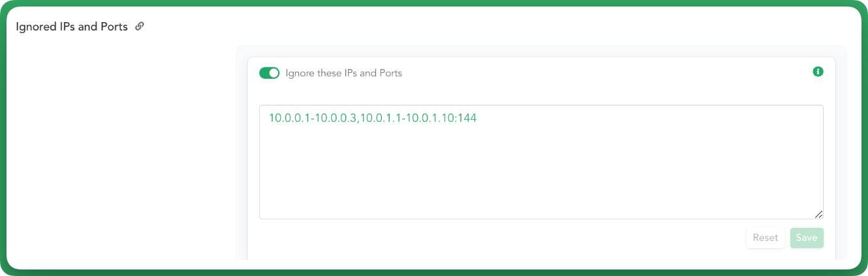Click the word 'Ports' in the section title
Viewport: 868px width, 276px height.
pyautogui.click(x=114, y=27)
